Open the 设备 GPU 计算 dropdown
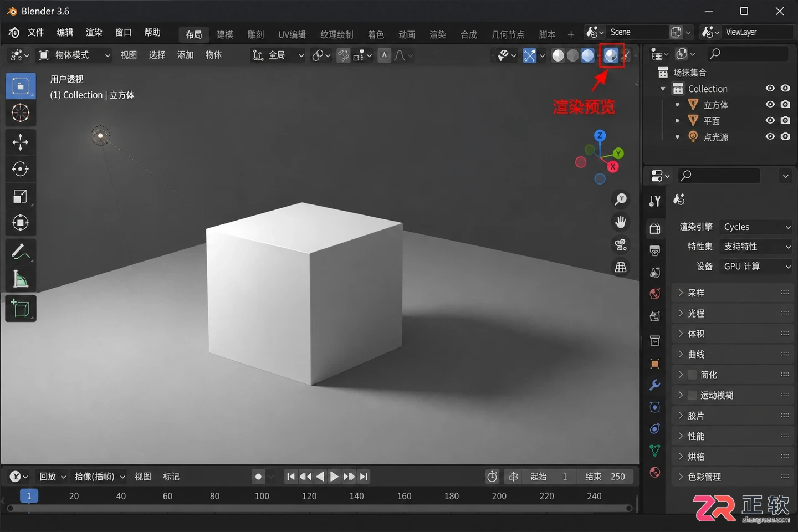Screen dimensions: 798x532 pyautogui.click(x=756, y=267)
